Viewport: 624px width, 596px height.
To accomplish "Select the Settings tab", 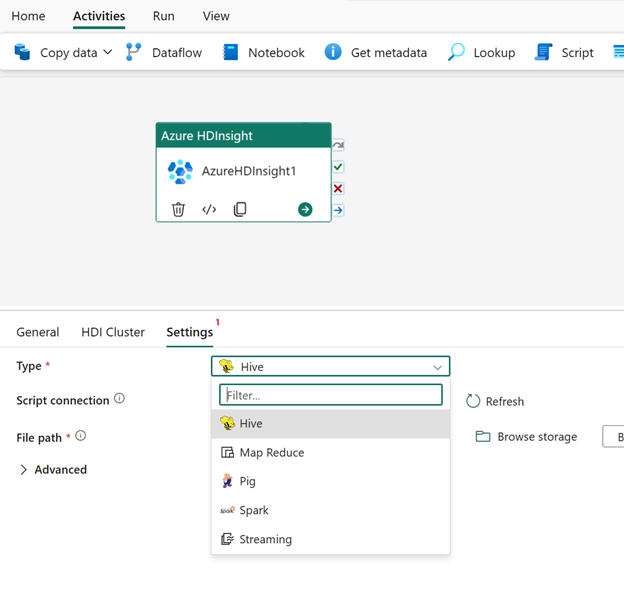I will [190, 332].
